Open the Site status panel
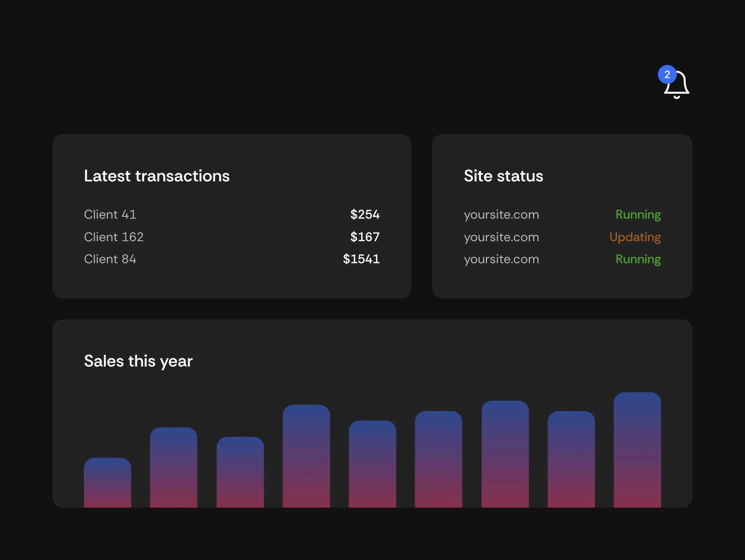Image resolution: width=745 pixels, height=560 pixels. pos(503,176)
